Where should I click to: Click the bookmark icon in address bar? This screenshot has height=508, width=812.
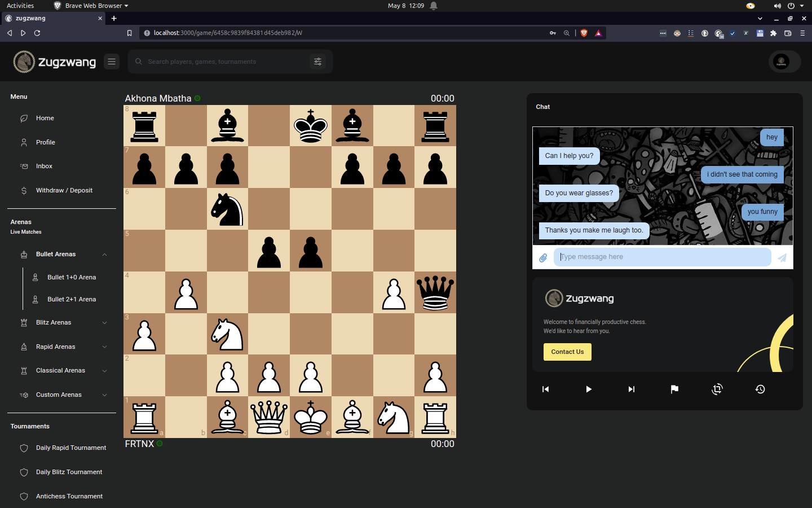129,33
